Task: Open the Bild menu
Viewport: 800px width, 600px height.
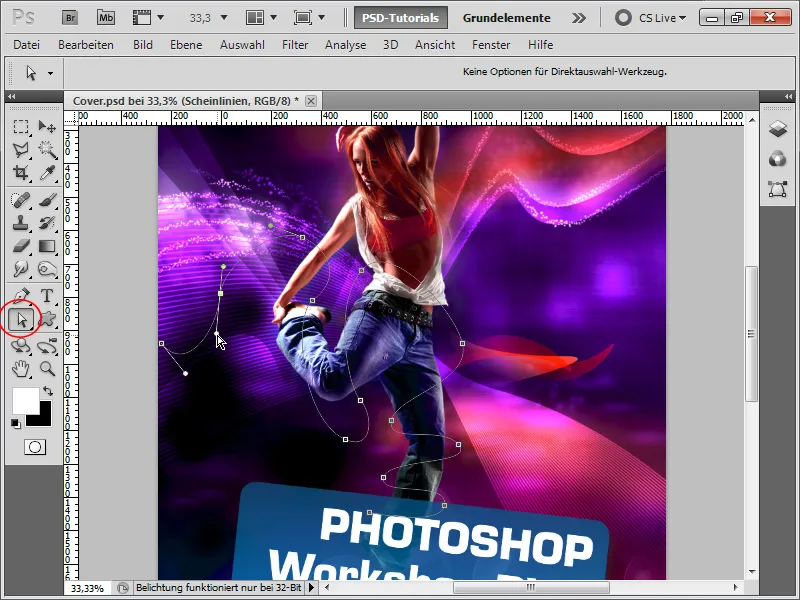Action: click(143, 45)
